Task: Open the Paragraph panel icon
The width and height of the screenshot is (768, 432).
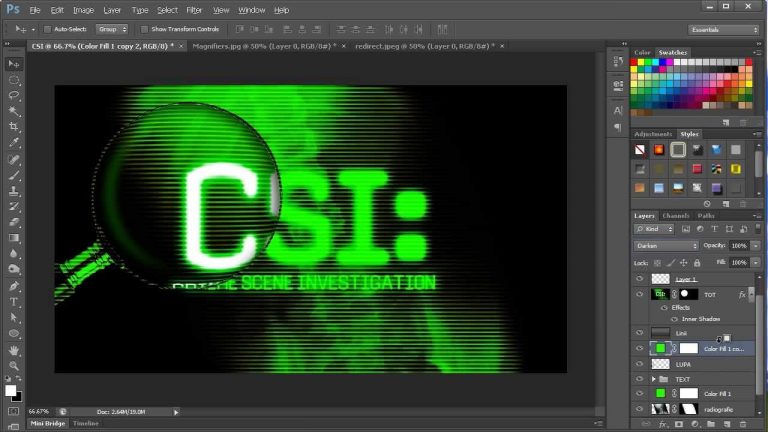Action: tap(618, 128)
